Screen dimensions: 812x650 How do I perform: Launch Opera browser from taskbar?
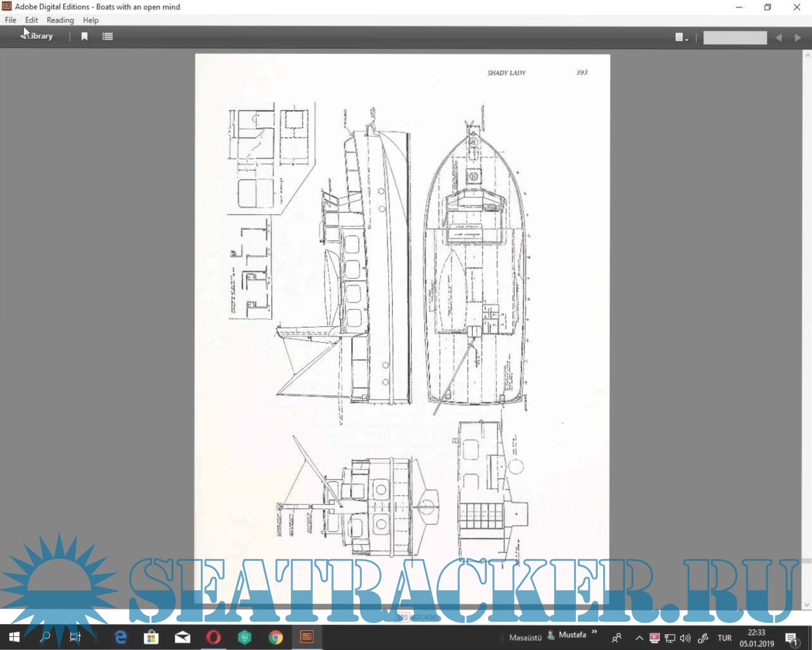coord(214,637)
